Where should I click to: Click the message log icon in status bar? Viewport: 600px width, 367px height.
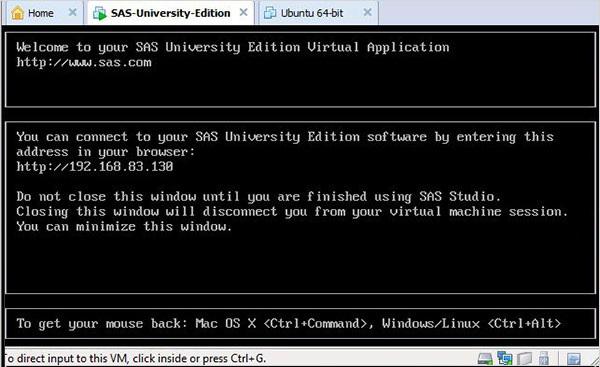coord(574,359)
